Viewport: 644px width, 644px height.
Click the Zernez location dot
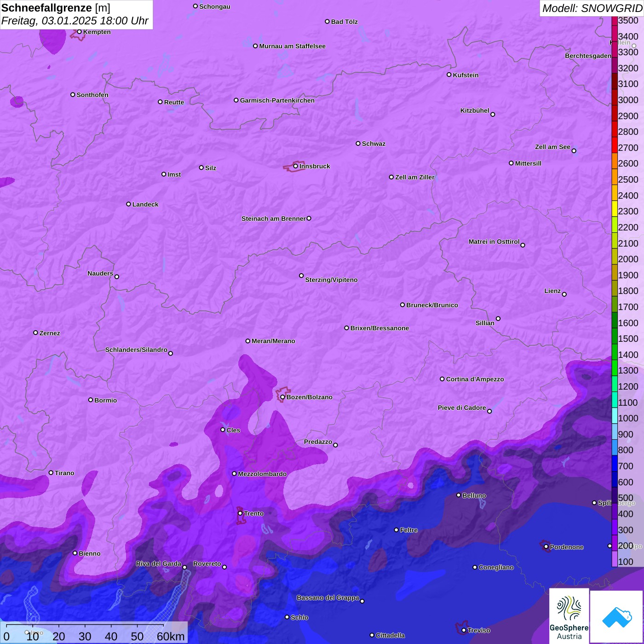[x=35, y=333]
